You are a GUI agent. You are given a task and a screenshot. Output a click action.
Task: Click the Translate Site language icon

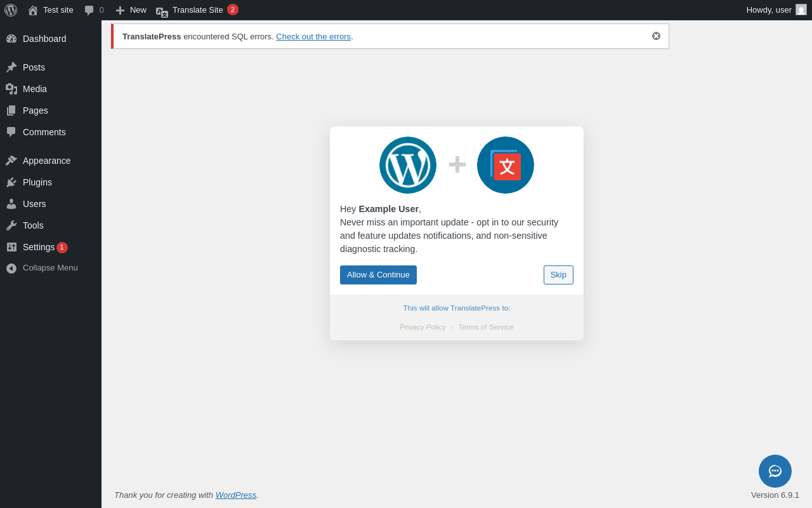coord(162,11)
